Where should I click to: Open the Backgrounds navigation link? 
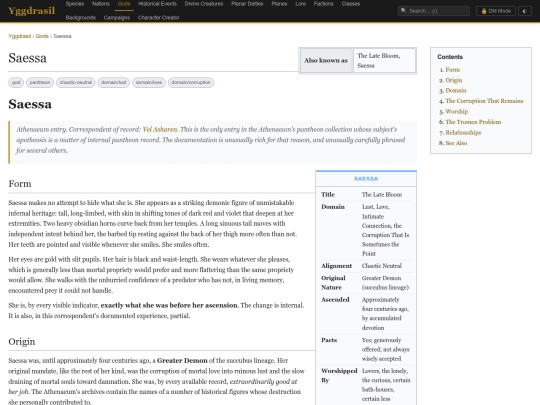tap(81, 18)
